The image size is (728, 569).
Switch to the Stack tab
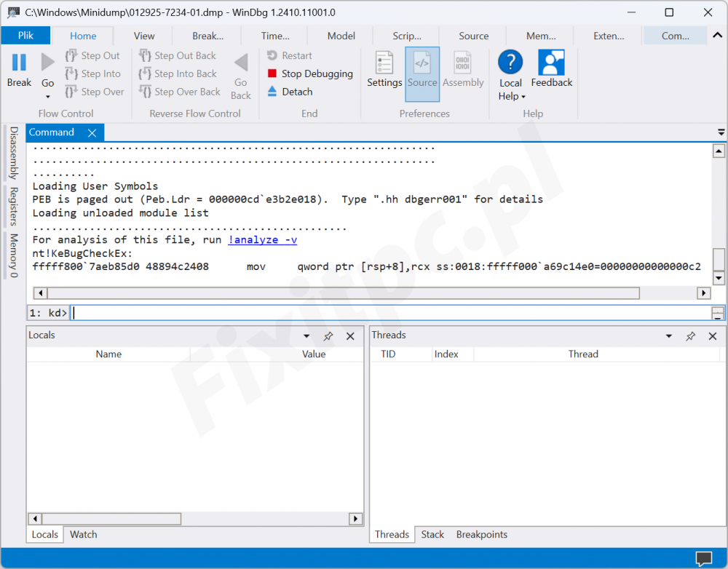(432, 534)
